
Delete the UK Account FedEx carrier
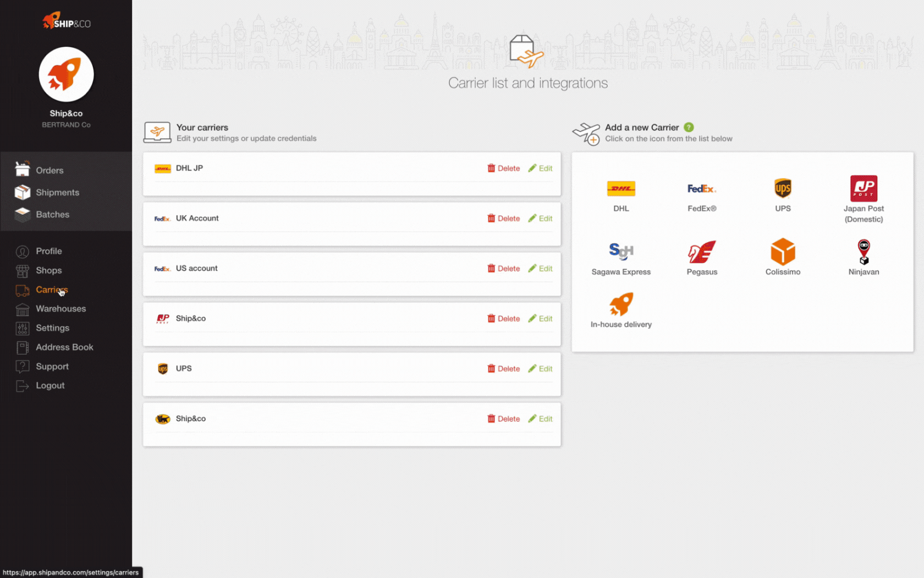pyautogui.click(x=503, y=219)
